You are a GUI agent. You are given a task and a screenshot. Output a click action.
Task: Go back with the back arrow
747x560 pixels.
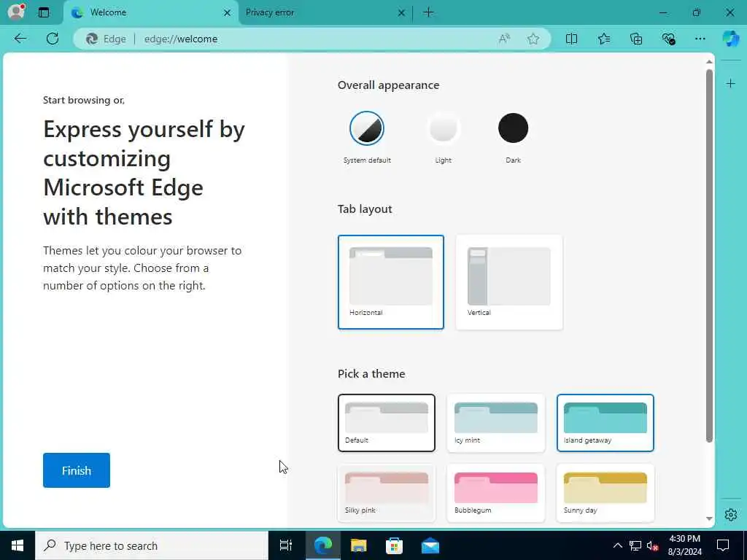(x=20, y=39)
